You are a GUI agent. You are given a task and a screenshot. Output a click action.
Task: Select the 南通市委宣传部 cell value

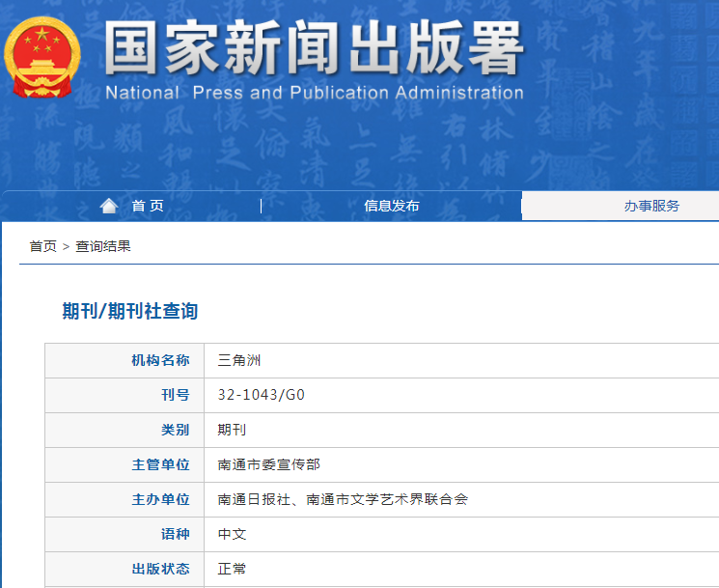pyautogui.click(x=268, y=464)
